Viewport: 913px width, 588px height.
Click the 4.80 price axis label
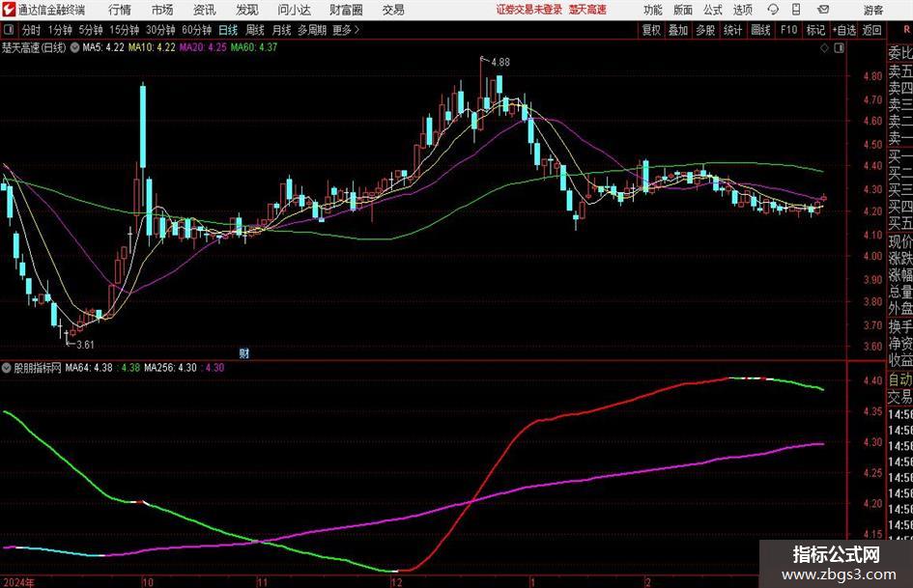(x=872, y=76)
